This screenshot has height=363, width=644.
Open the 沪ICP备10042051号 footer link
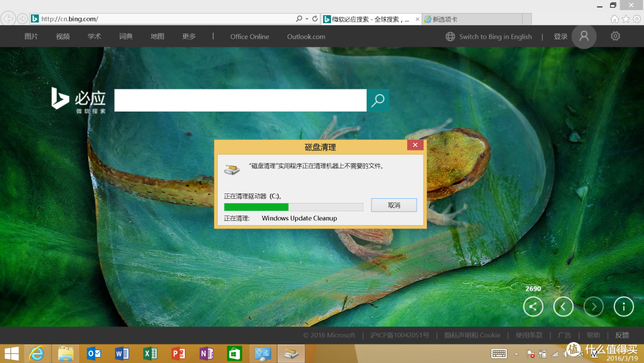pos(400,336)
